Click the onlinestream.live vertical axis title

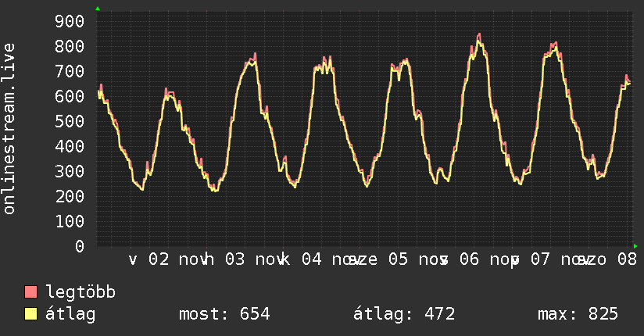pyautogui.click(x=9, y=129)
